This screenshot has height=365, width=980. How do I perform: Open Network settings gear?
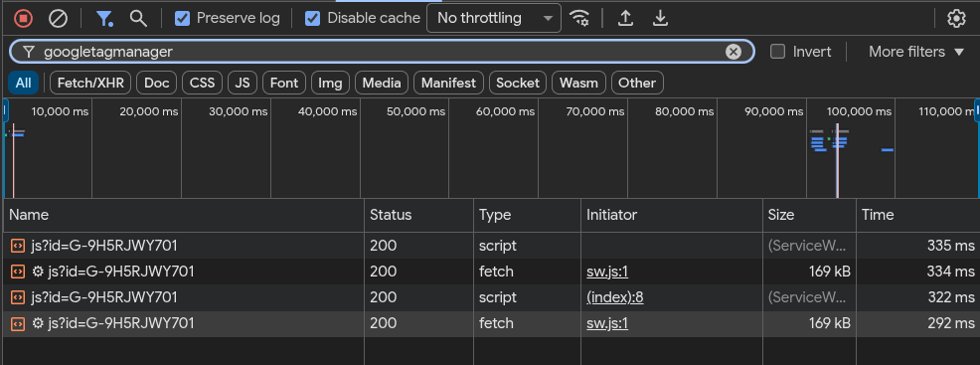tap(956, 18)
